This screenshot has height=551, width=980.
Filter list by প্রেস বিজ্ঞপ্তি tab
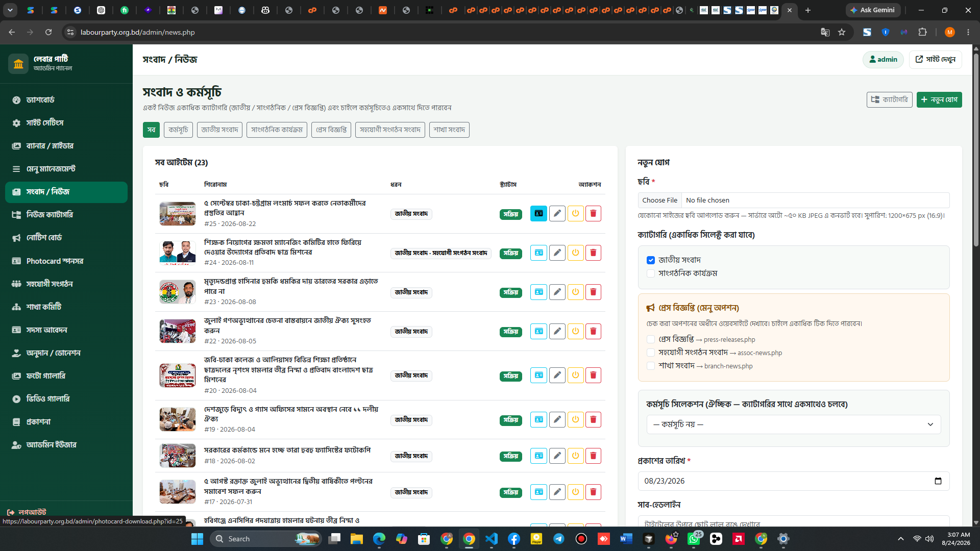point(331,130)
